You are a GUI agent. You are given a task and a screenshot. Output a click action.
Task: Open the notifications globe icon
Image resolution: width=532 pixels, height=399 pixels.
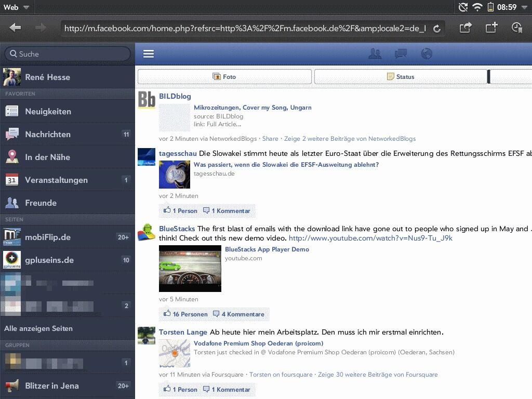[427, 54]
